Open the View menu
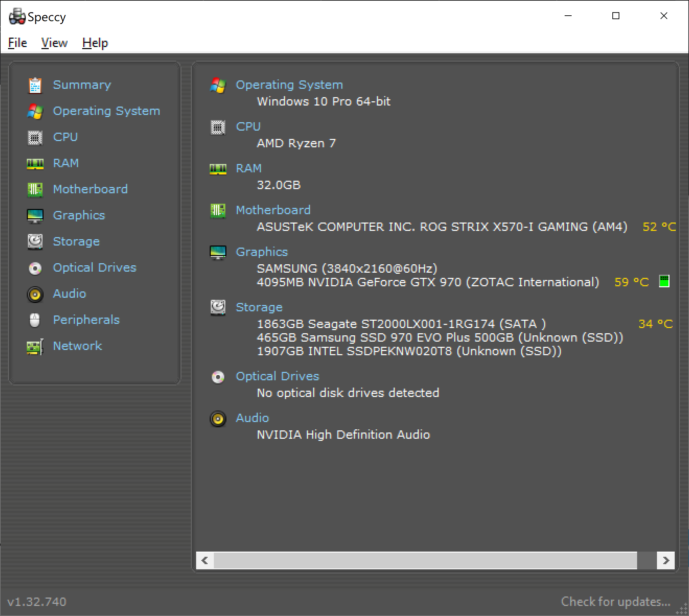 point(54,43)
